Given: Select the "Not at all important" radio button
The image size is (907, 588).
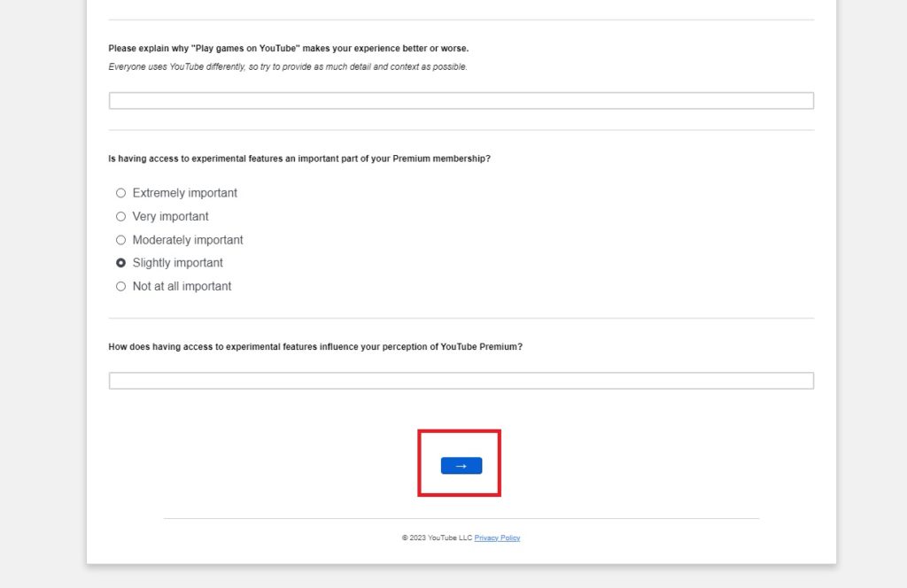Looking at the screenshot, I should pyautogui.click(x=120, y=286).
